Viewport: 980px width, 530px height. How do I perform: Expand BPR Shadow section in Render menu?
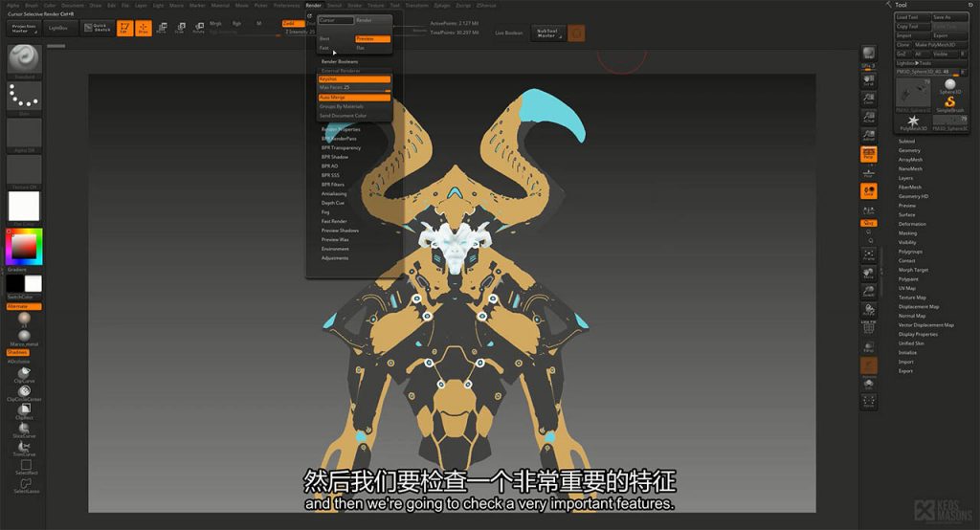(x=335, y=157)
